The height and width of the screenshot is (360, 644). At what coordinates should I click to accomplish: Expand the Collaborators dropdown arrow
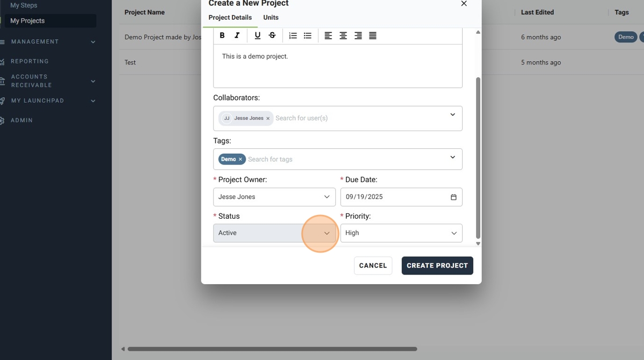pyautogui.click(x=452, y=114)
